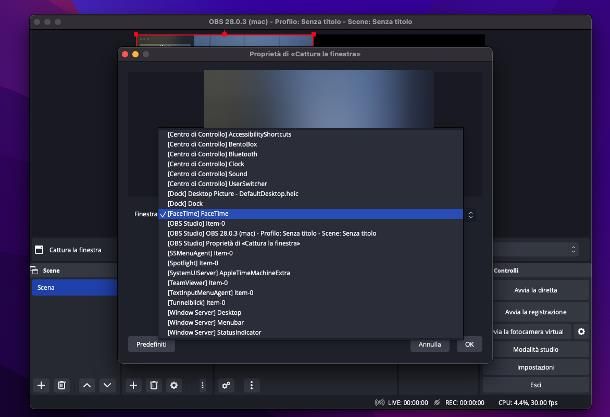Choose [TextInputMenuAgent] Item-0 entry
610x417 pixels.
pyautogui.click(x=310, y=293)
